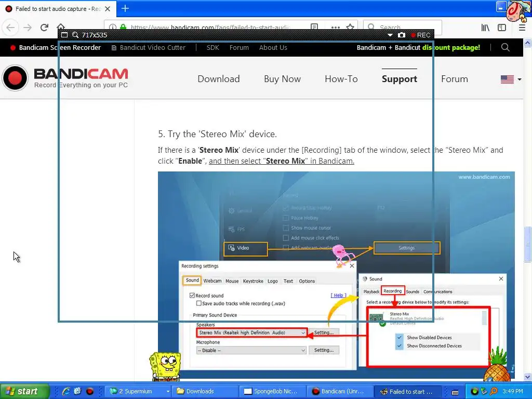The height and width of the screenshot is (399, 532).
Task: Open the Download menu item
Action: [x=219, y=79]
